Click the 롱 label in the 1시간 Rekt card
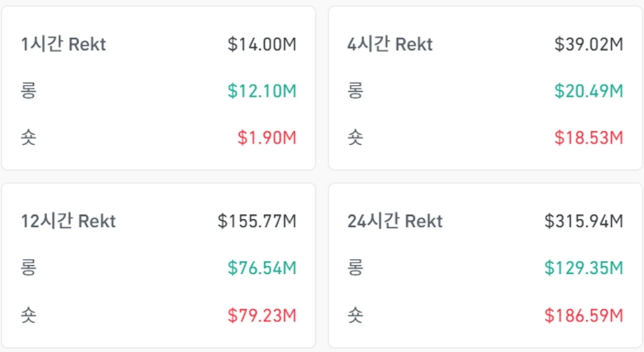644x352 pixels. point(29,91)
